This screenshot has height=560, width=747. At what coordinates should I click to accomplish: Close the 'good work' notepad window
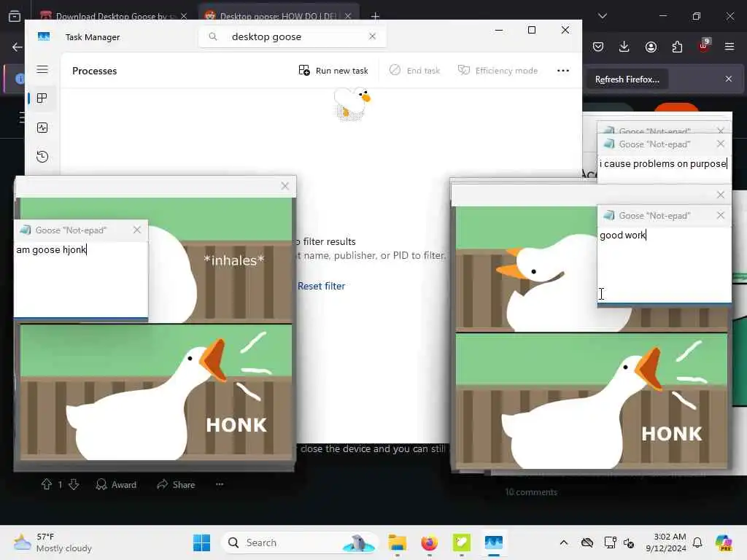721,215
